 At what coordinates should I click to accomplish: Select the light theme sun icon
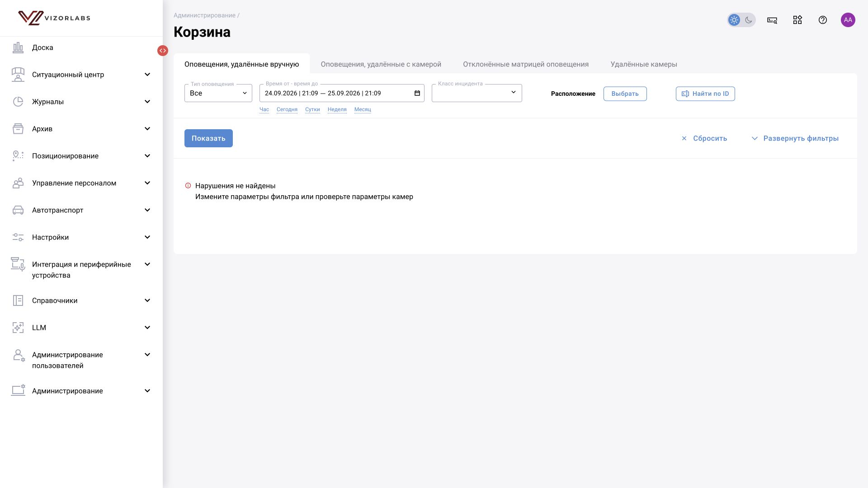tap(734, 20)
